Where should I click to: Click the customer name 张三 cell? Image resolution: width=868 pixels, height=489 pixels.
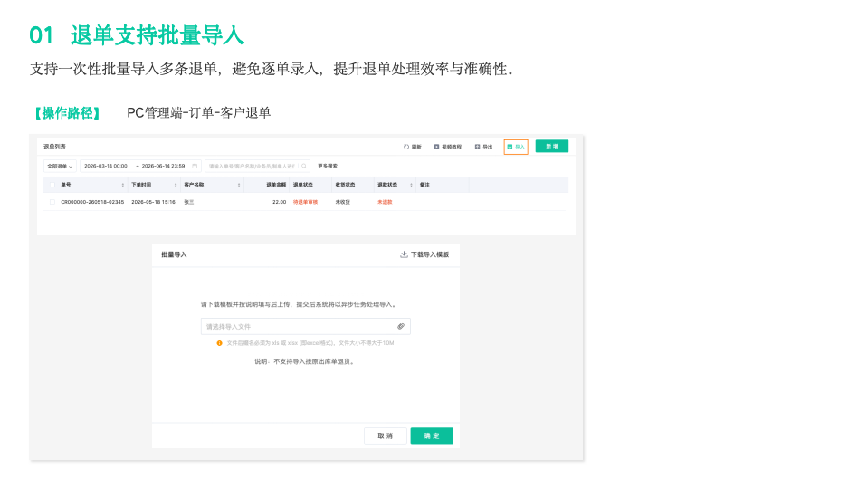click(189, 202)
